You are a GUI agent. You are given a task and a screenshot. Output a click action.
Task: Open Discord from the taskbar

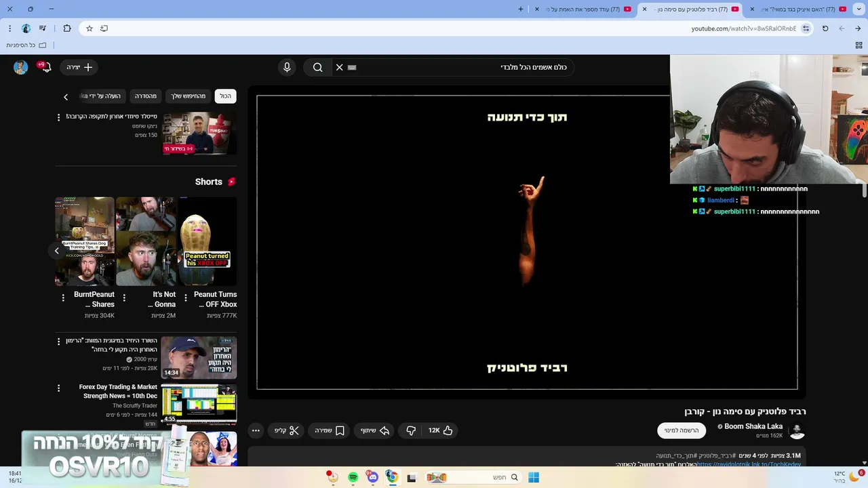pyautogui.click(x=372, y=477)
